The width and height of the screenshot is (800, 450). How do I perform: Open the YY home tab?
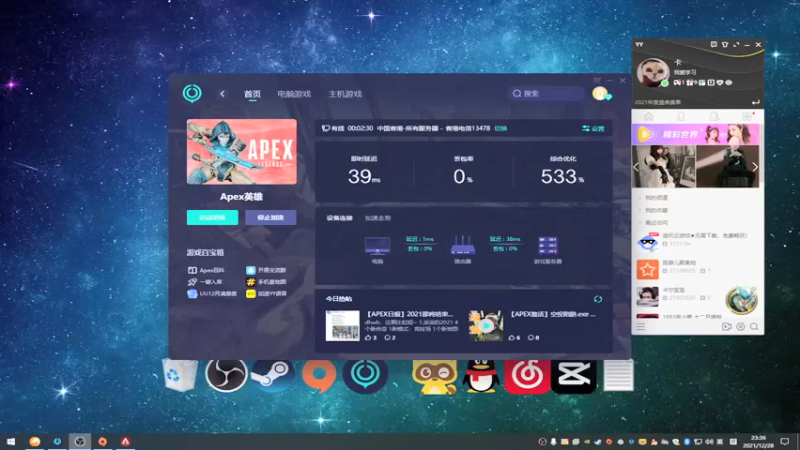pyautogui.click(x=648, y=117)
